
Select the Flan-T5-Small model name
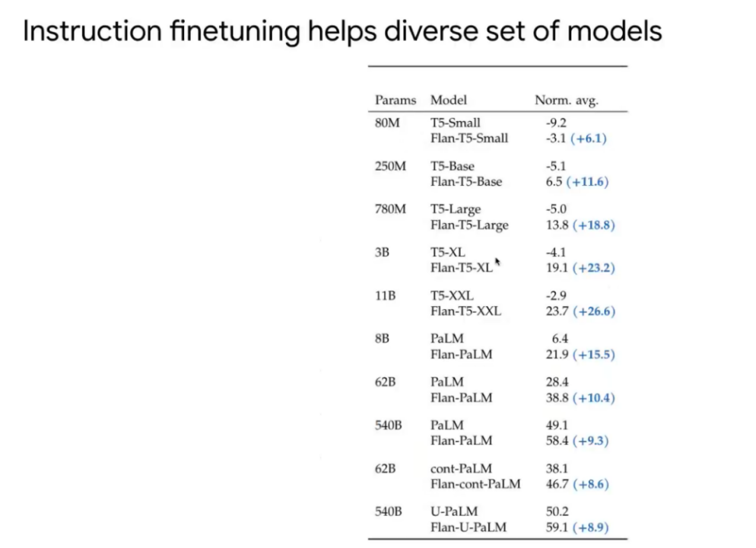[469, 139]
